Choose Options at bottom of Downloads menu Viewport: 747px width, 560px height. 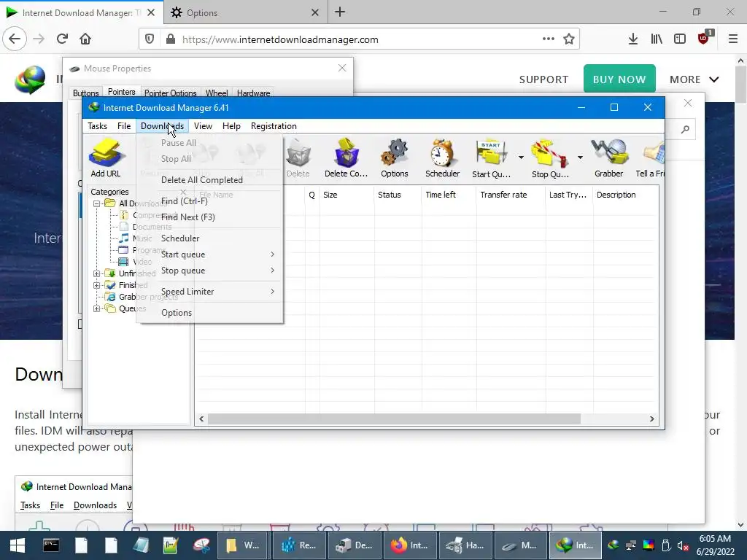(x=209, y=312)
